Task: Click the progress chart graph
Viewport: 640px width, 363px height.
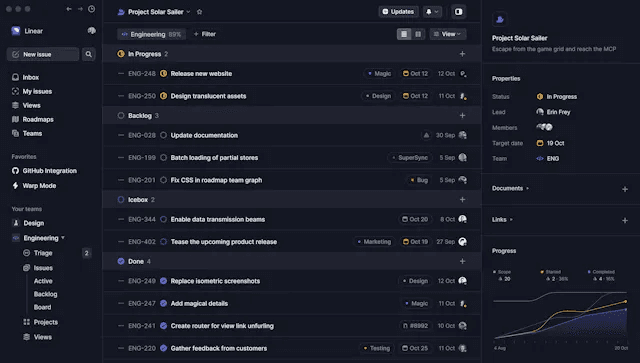Action: (560, 315)
